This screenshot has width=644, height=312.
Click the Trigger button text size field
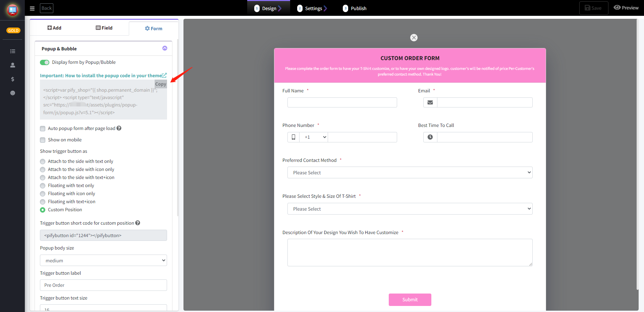(103, 308)
